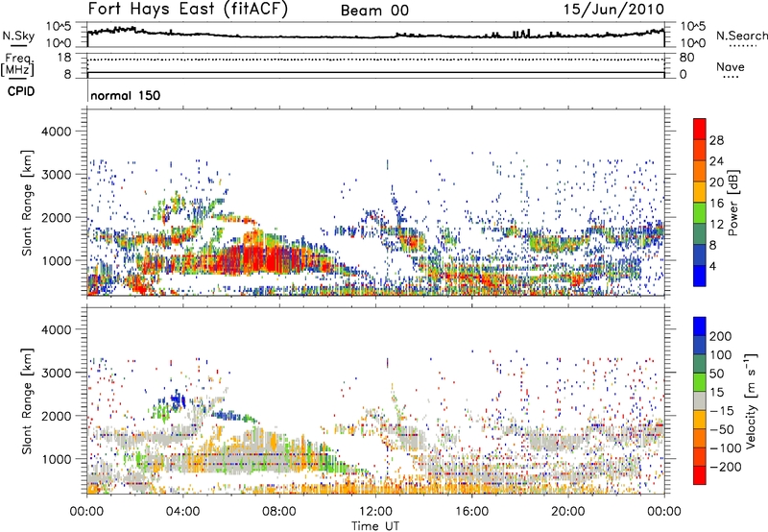Image resolution: width=768 pixels, height=532 pixels.
Task: Click the 'N.Search' legend label
Action: [x=741, y=36]
